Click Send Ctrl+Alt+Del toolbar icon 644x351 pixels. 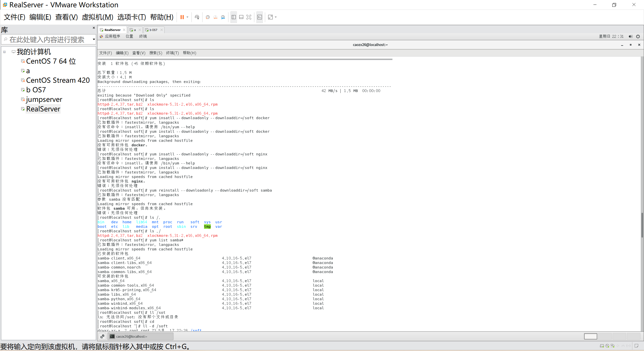[197, 17]
